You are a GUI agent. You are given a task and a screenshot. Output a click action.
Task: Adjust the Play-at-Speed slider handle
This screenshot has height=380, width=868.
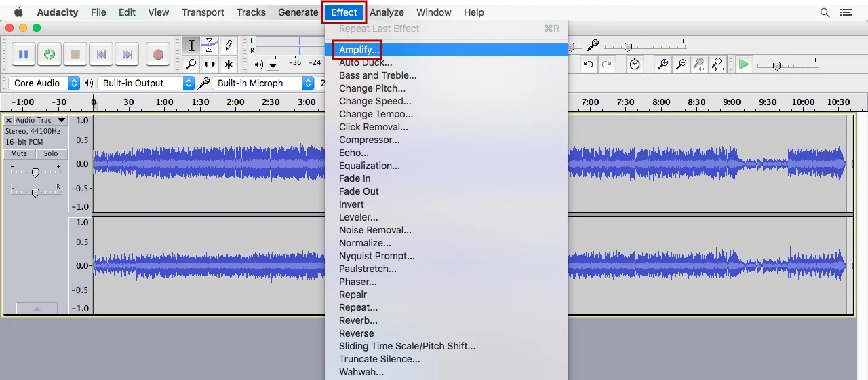pos(776,66)
